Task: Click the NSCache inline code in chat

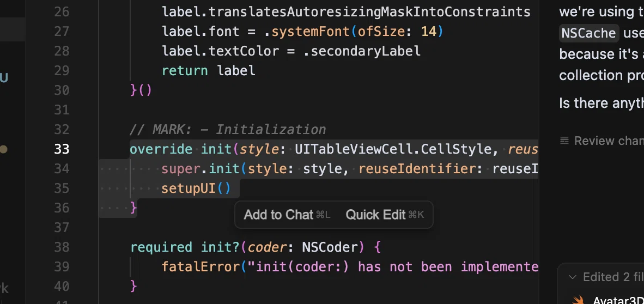Action: [x=588, y=33]
